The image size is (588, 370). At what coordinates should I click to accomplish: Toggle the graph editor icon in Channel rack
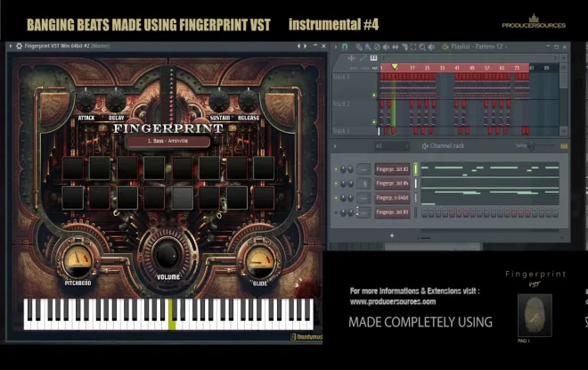(564, 146)
